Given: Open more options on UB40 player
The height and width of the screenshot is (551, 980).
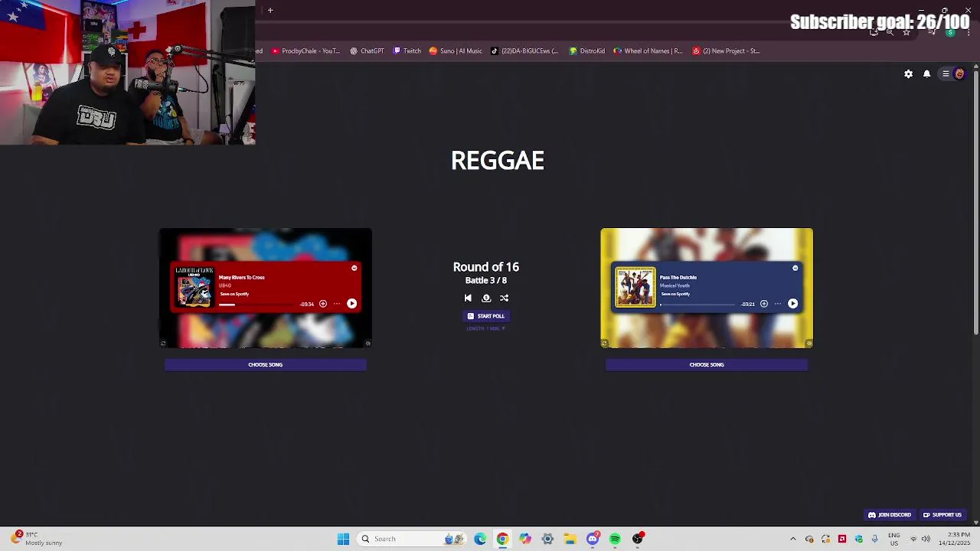Looking at the screenshot, I should coord(336,304).
